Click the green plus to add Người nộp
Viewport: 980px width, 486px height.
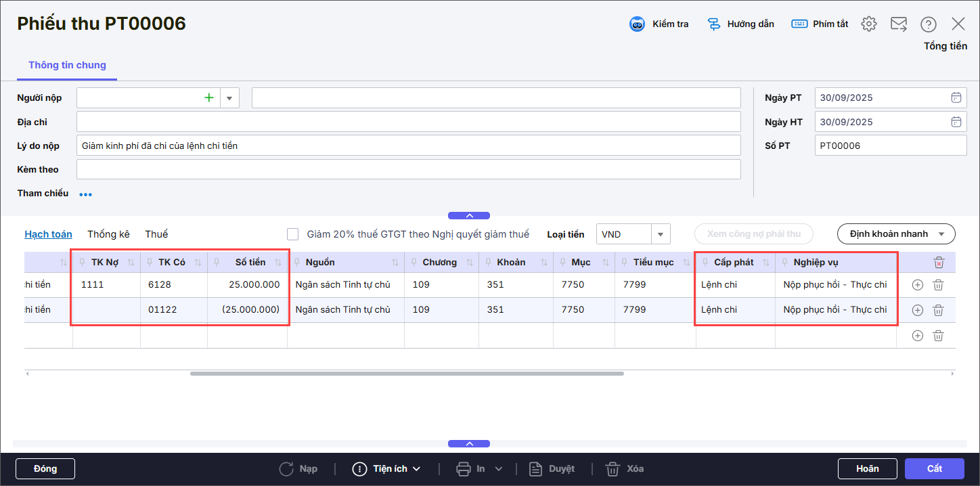[209, 98]
